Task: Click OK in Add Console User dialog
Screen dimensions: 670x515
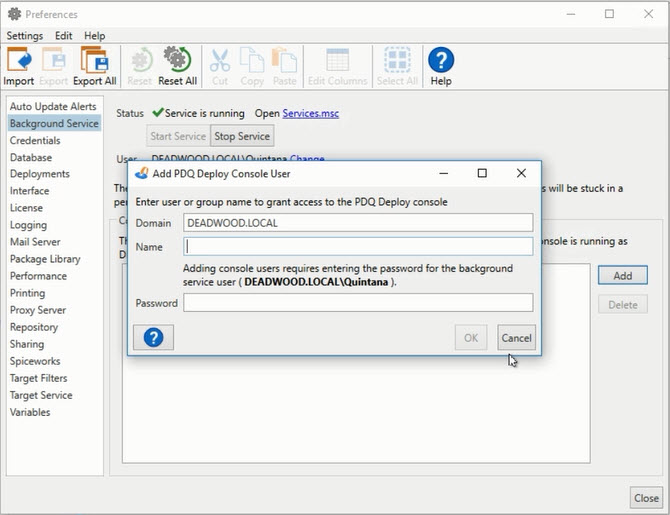Action: 471,338
